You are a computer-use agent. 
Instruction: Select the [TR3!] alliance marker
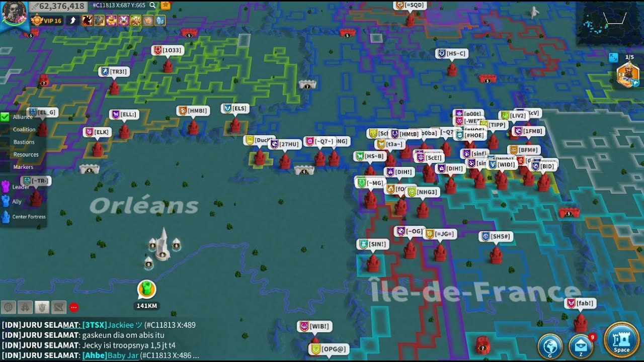pyautogui.click(x=114, y=71)
